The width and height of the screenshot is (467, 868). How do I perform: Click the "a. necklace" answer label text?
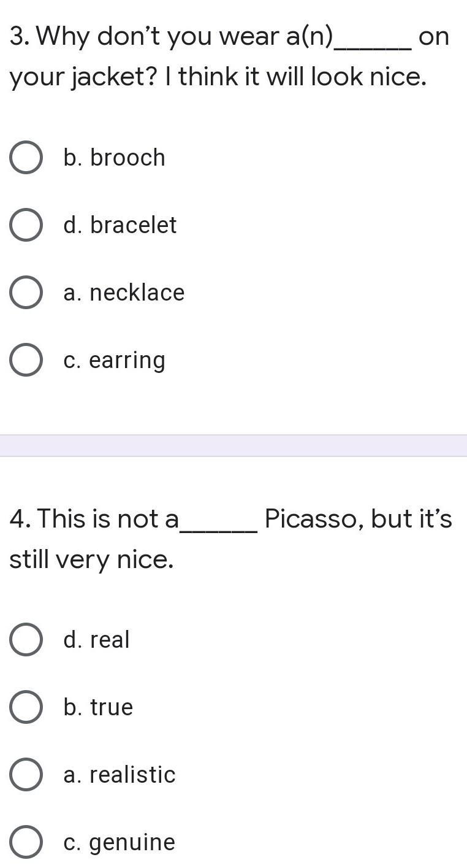(x=124, y=293)
